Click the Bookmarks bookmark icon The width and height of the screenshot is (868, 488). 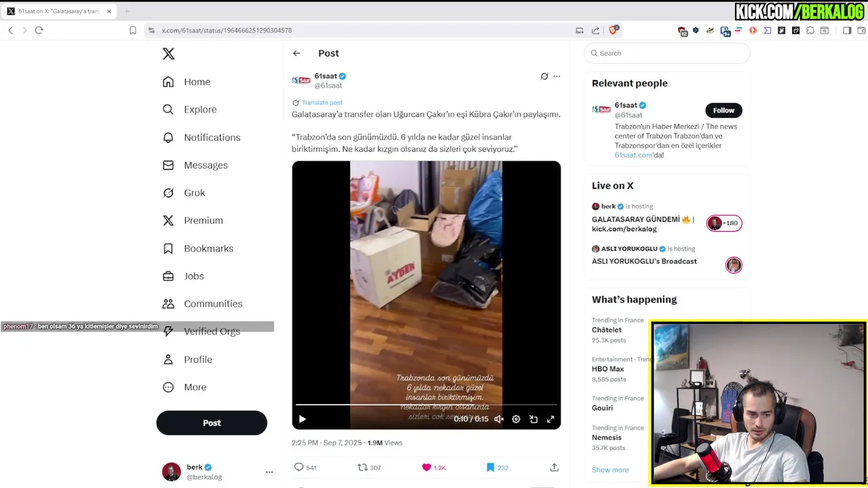(168, 249)
